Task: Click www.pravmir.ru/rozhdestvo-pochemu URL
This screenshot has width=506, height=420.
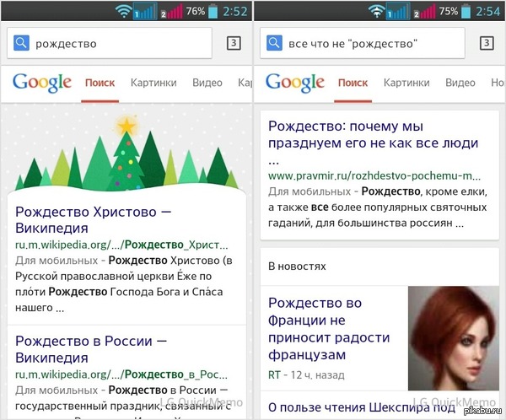Action: [x=374, y=176]
